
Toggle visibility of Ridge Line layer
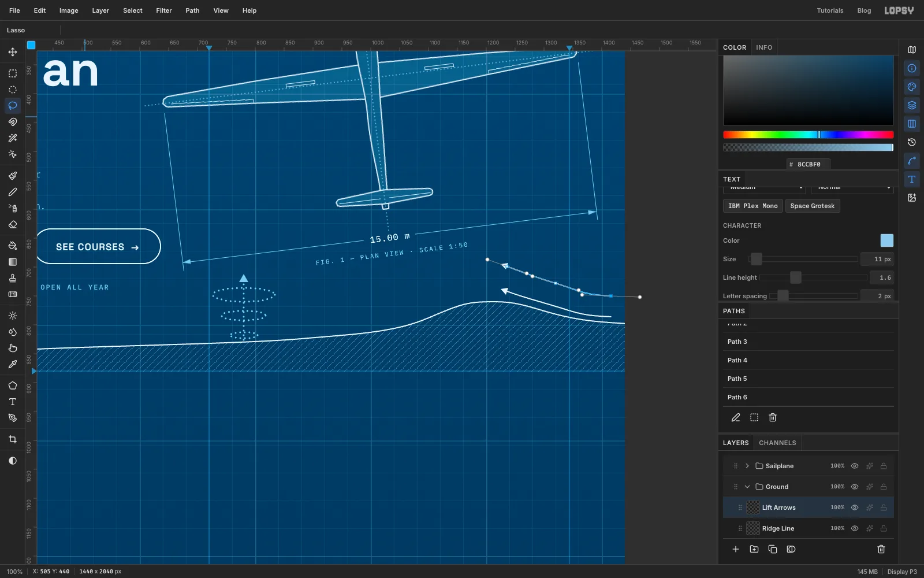pyautogui.click(x=855, y=528)
